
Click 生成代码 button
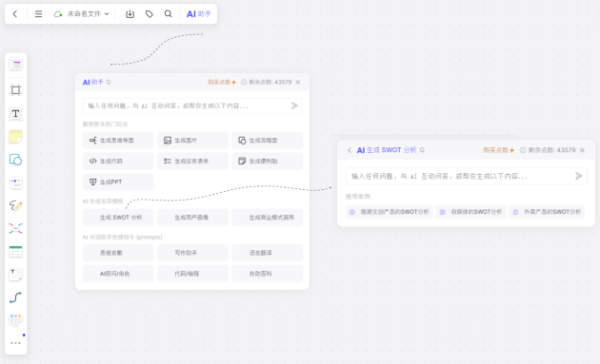tap(118, 161)
